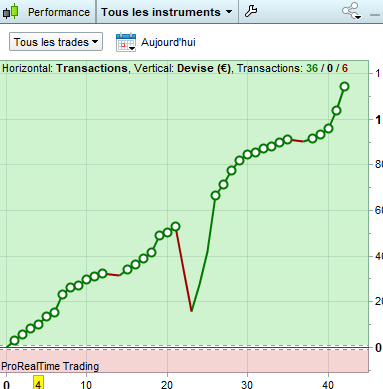Click x-axis label 20
383x389 pixels.
[167, 384]
